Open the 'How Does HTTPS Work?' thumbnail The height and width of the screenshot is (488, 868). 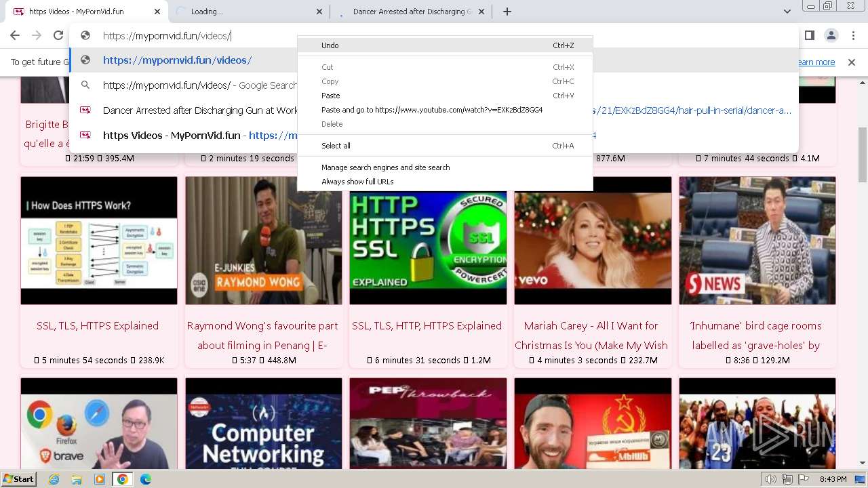99,241
